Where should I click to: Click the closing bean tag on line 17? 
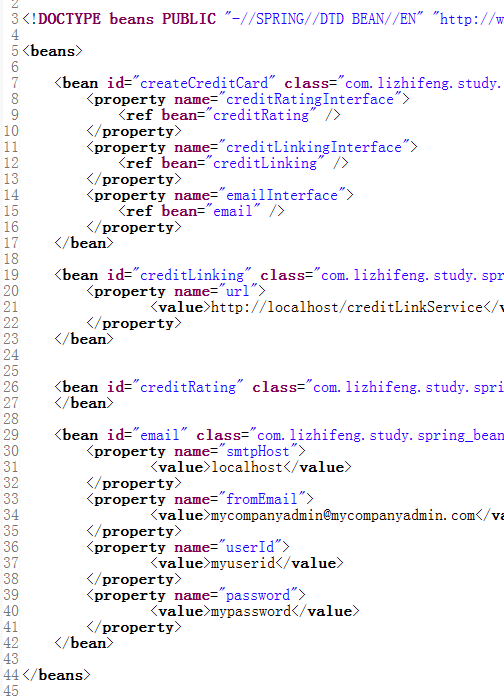pos(84,243)
